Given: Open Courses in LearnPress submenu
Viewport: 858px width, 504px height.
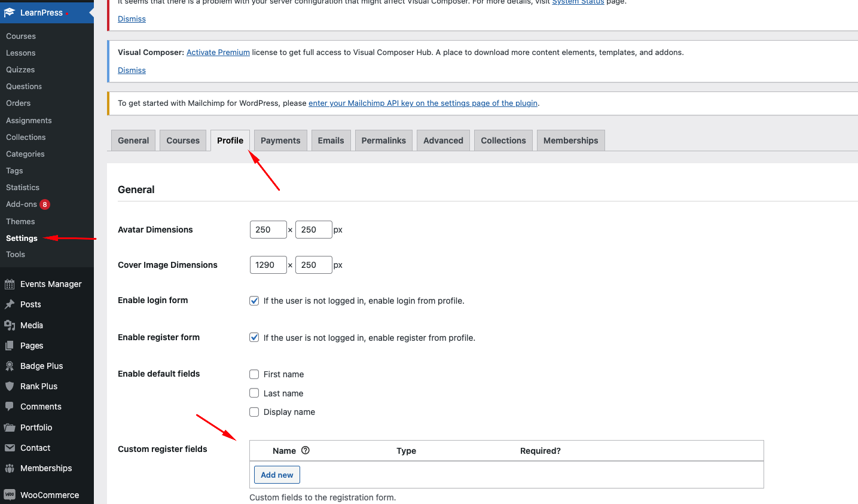Looking at the screenshot, I should pos(21,36).
